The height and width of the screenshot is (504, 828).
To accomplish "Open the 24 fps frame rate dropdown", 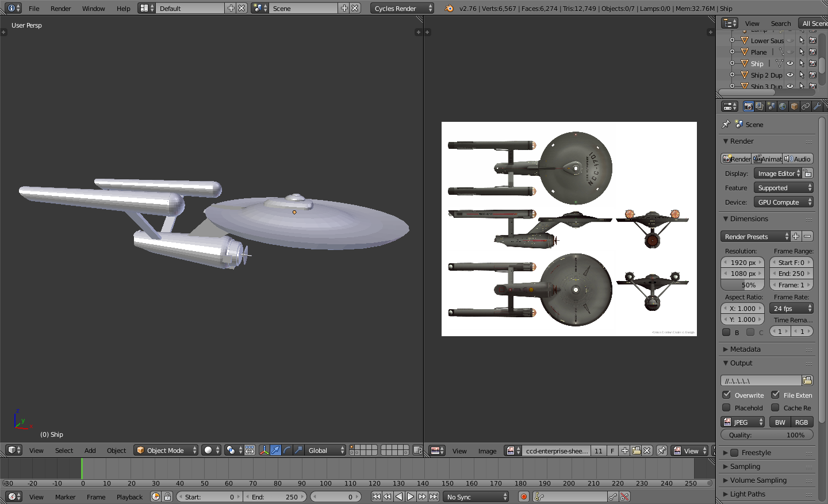I will click(x=791, y=308).
